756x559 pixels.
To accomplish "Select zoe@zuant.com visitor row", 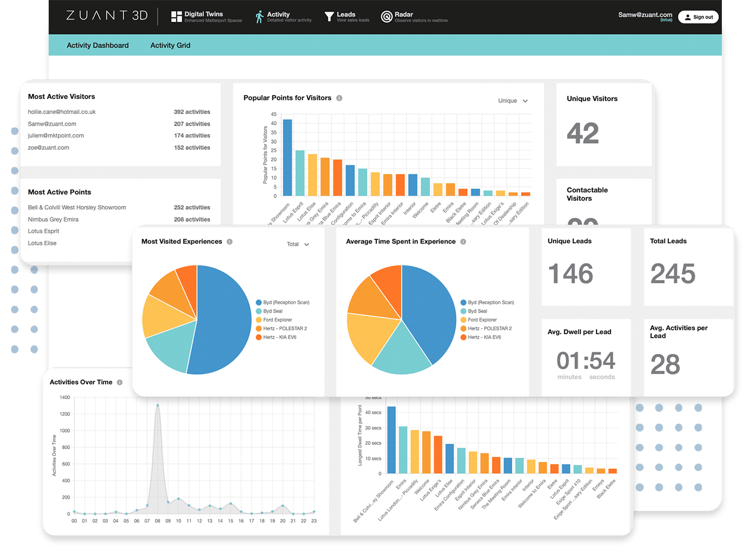I will [x=119, y=148].
